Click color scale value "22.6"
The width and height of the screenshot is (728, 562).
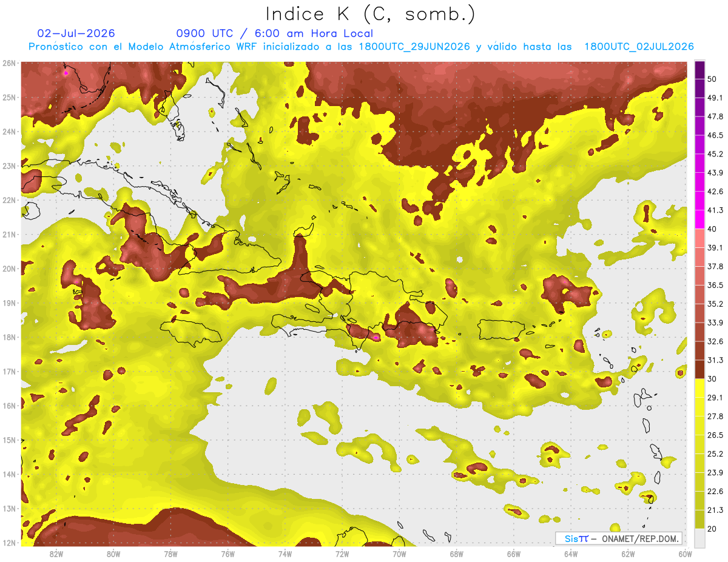715,492
